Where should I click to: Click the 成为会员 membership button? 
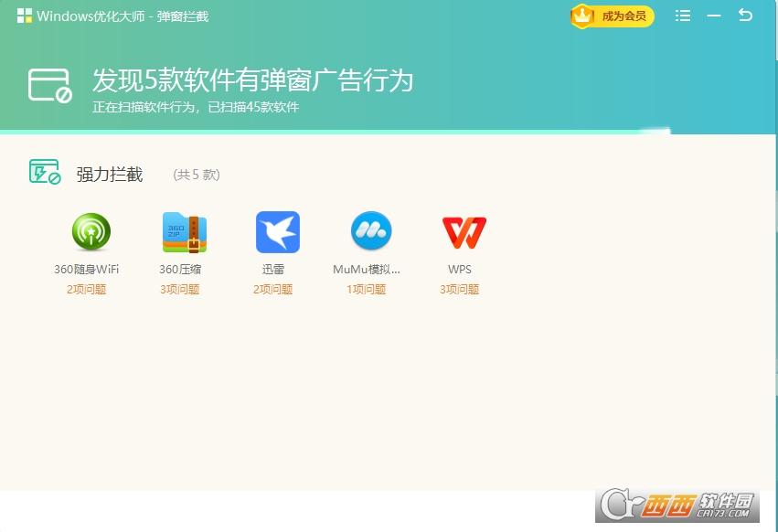[613, 16]
